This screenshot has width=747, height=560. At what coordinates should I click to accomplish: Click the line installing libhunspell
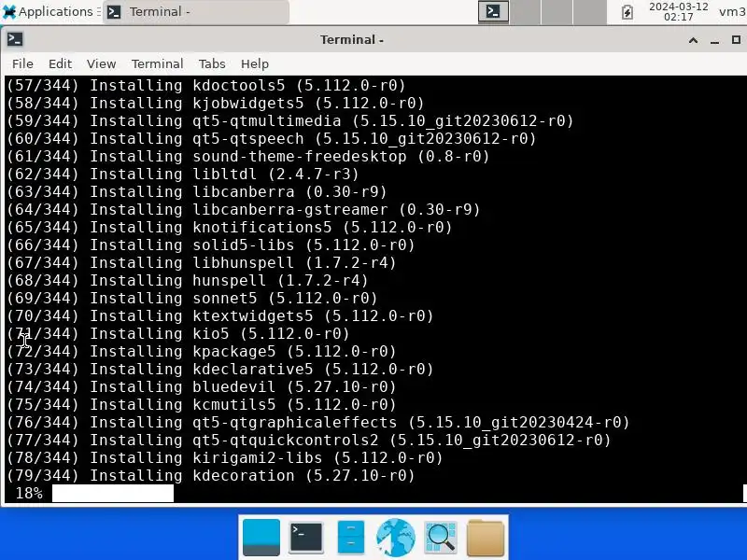(x=201, y=262)
